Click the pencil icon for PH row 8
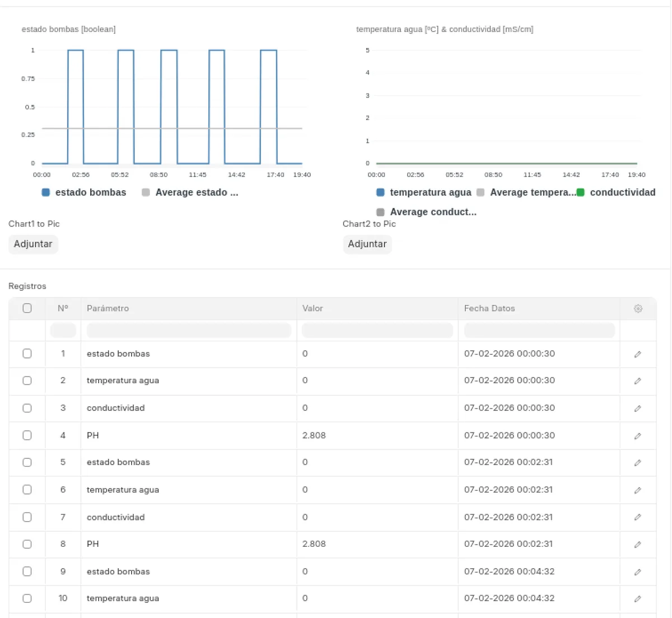This screenshot has width=672, height=618. [638, 544]
